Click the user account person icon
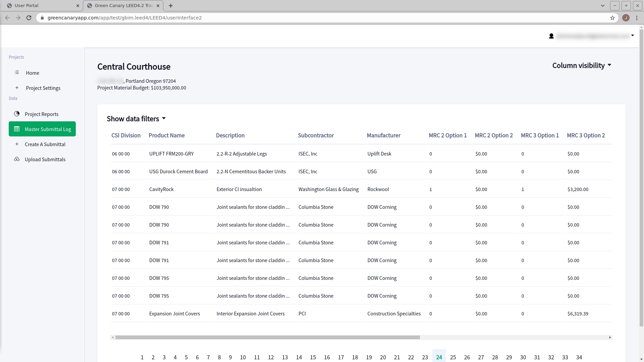Viewport: 644px width, 362px height. (x=551, y=36)
